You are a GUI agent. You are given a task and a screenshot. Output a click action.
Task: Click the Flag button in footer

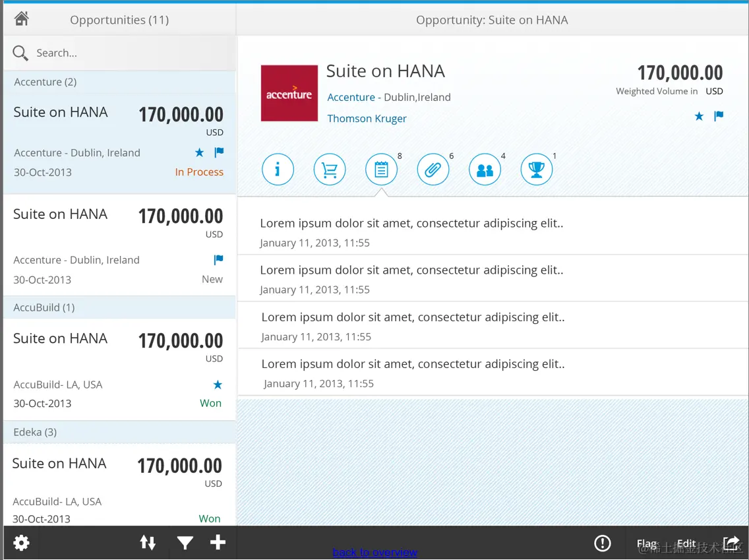pyautogui.click(x=647, y=544)
